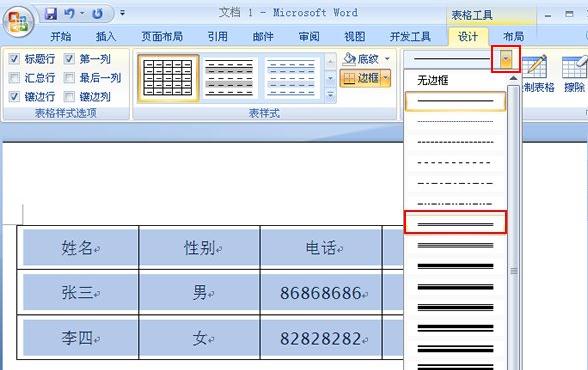Undo the last action
Viewport: 588px width, 370px height.
[69, 14]
